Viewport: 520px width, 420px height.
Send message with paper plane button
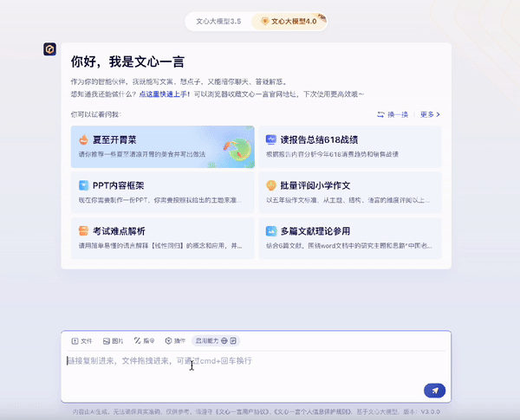[x=434, y=391]
